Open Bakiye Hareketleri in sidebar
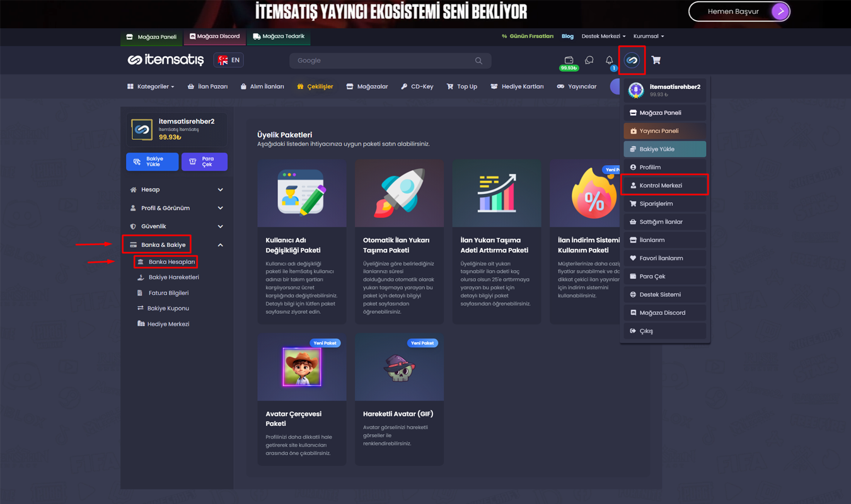851x504 pixels. pos(168,277)
